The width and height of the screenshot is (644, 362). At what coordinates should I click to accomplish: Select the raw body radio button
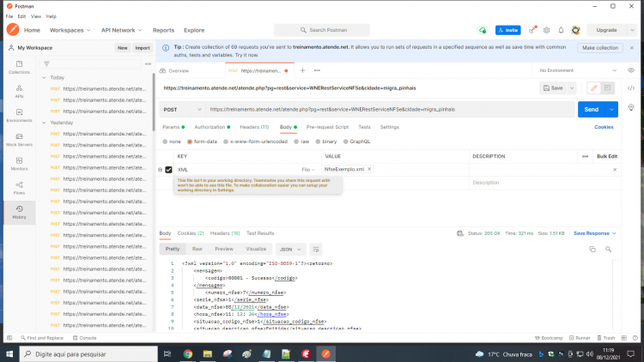tap(296, 142)
